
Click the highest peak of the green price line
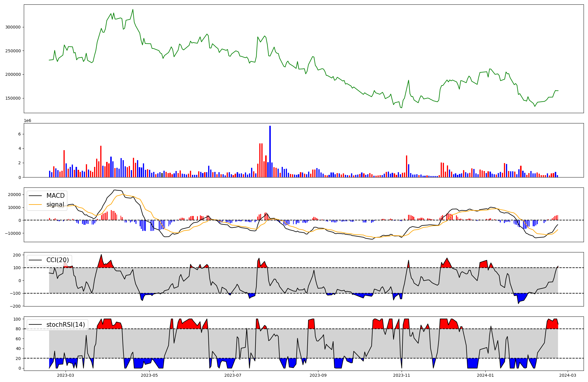133,9
